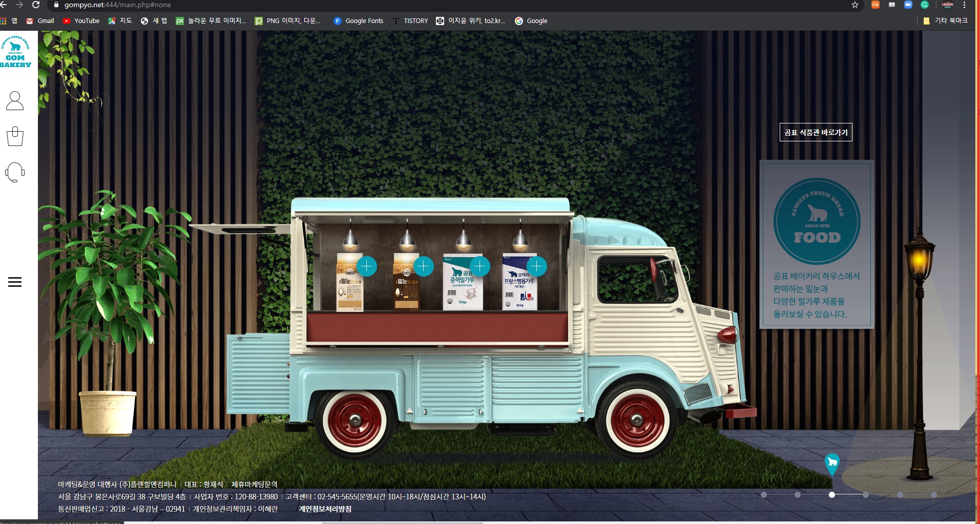Open the Grammarly extension icon
Image resolution: width=980 pixels, height=524 pixels.
(925, 5)
